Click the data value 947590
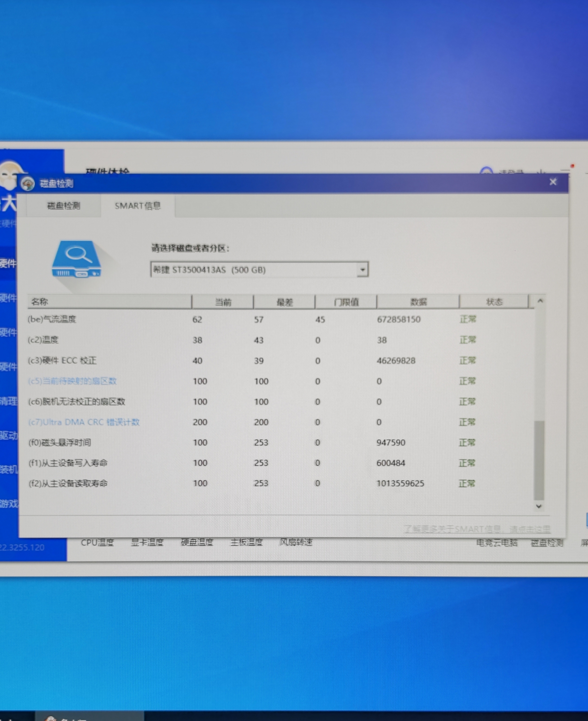Image resolution: width=588 pixels, height=721 pixels. pyautogui.click(x=391, y=442)
